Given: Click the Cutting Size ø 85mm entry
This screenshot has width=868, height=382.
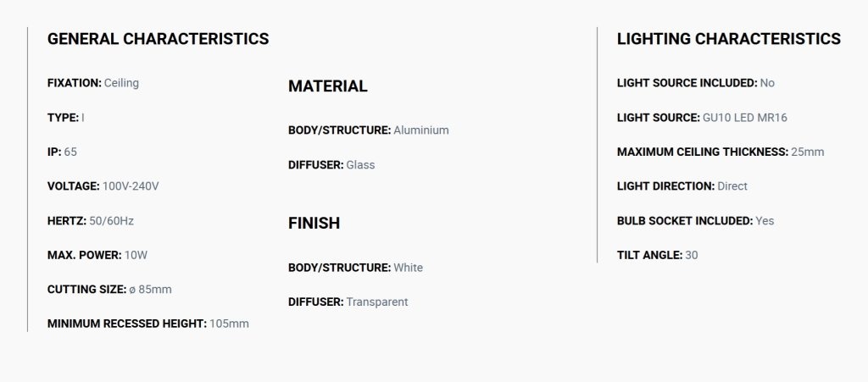Looking at the screenshot, I should point(109,290).
